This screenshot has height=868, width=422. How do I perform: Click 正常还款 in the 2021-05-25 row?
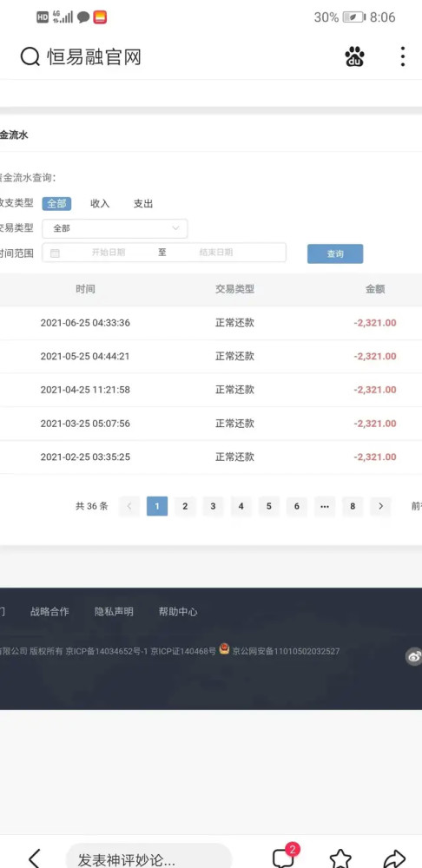pos(234,357)
